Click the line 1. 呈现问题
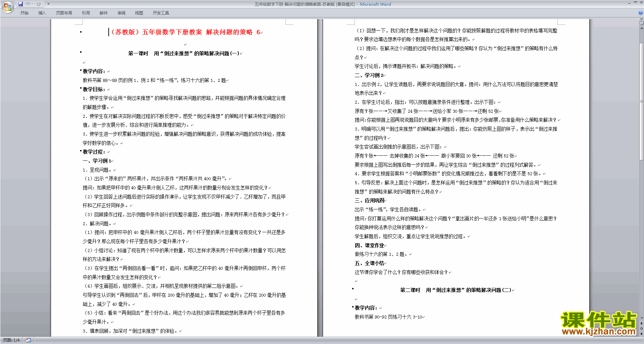644x344 pixels. point(98,170)
